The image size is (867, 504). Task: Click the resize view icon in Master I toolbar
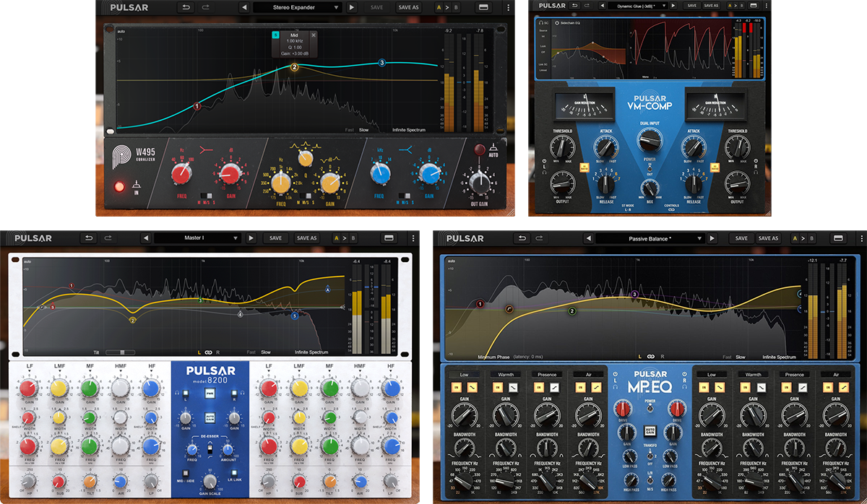(389, 238)
